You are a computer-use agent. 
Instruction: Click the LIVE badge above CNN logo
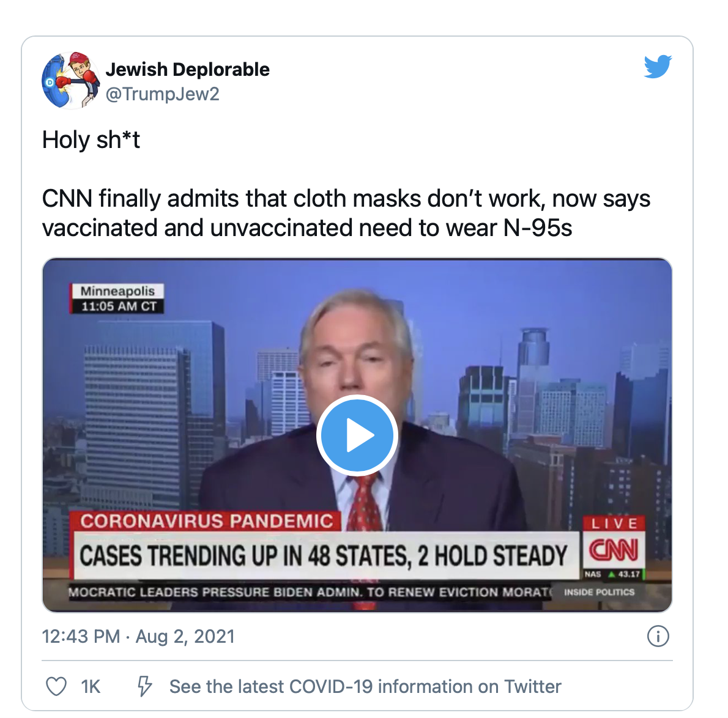tap(614, 524)
